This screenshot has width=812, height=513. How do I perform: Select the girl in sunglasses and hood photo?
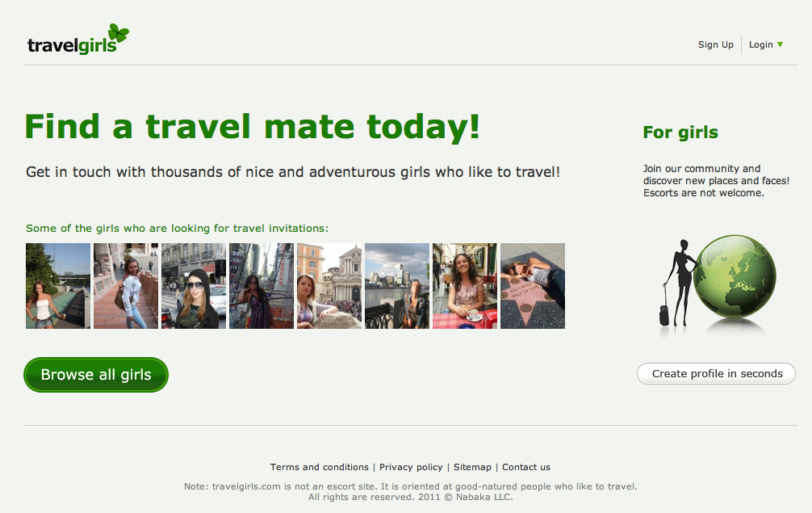194,286
